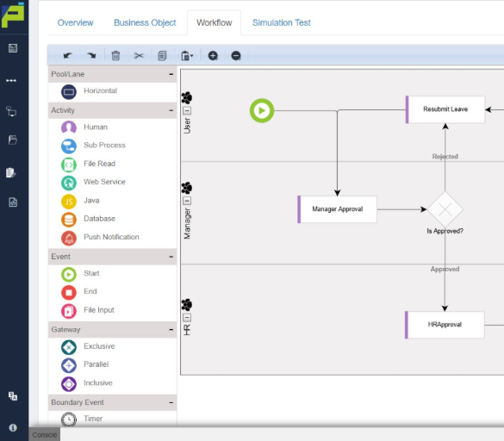Select the Java activity icon
Viewport: 504px width, 441px height.
69,202
